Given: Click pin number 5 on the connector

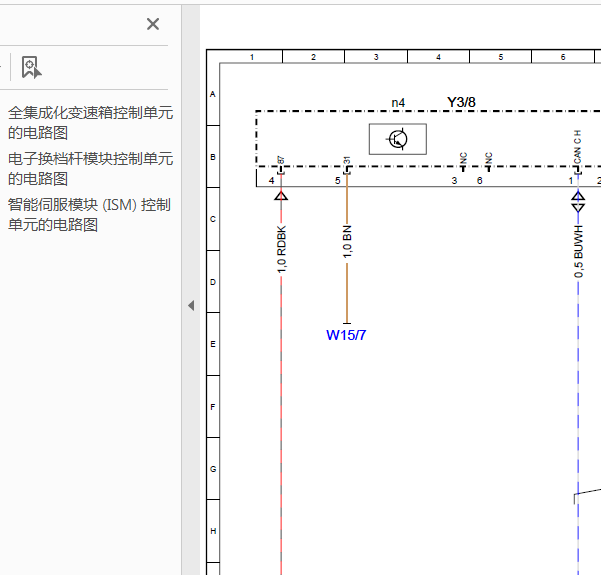Looking at the screenshot, I should 338,181.
